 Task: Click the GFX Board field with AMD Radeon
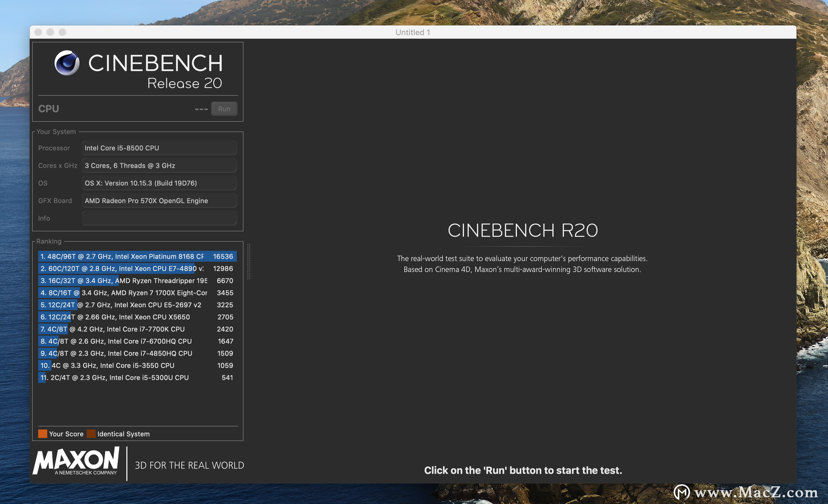point(159,201)
